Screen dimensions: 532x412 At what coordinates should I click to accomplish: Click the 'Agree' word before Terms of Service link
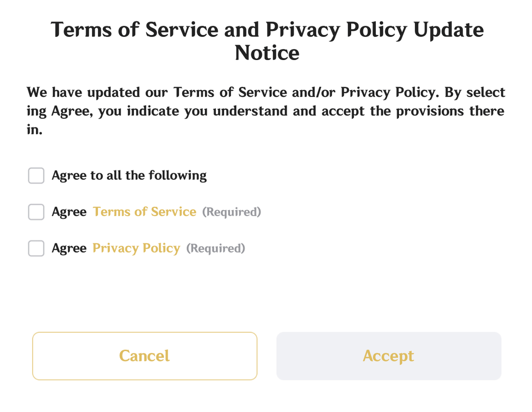[x=69, y=212]
